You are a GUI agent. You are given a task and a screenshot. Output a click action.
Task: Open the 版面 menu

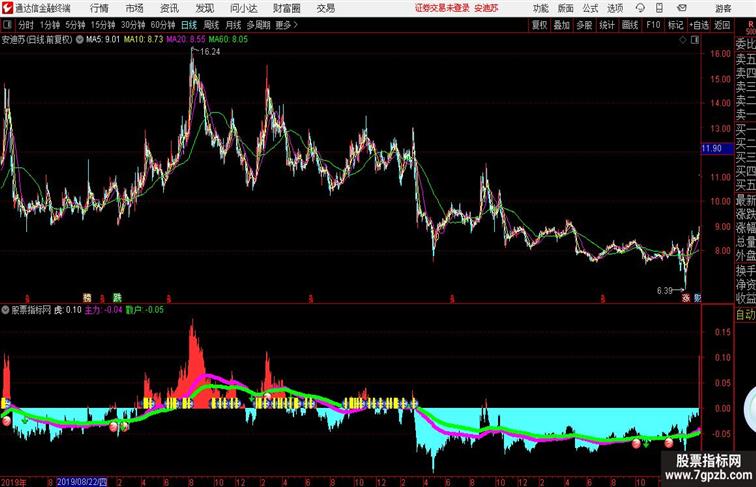coord(566,8)
